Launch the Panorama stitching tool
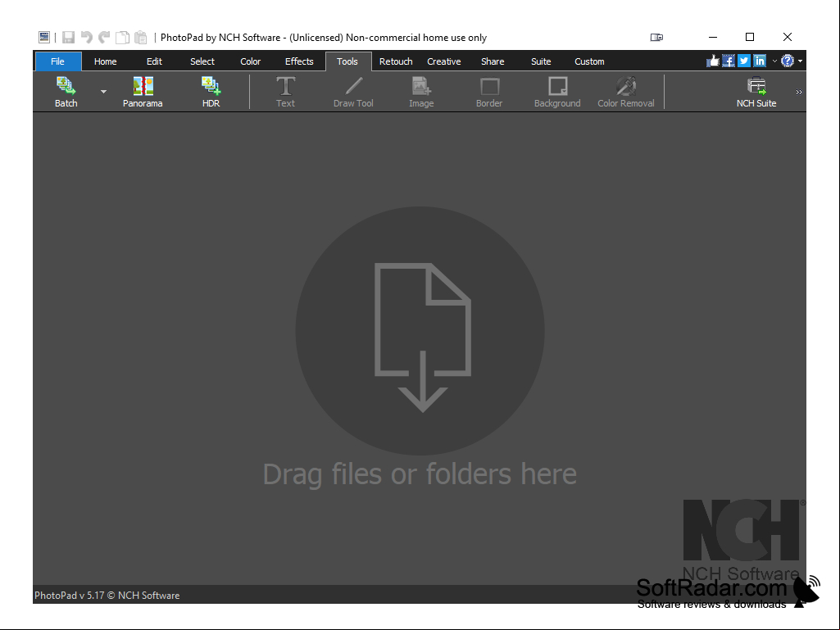The image size is (840, 630). click(x=143, y=92)
